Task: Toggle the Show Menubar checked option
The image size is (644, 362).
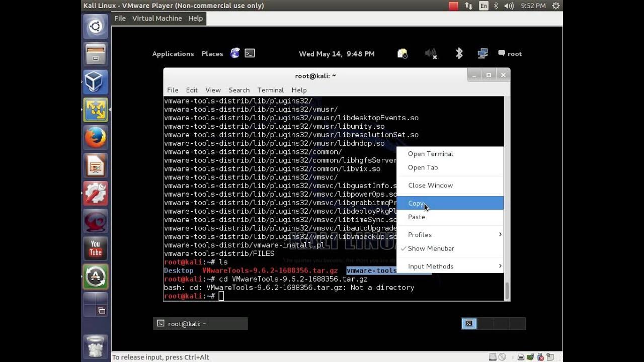Action: 450,248
